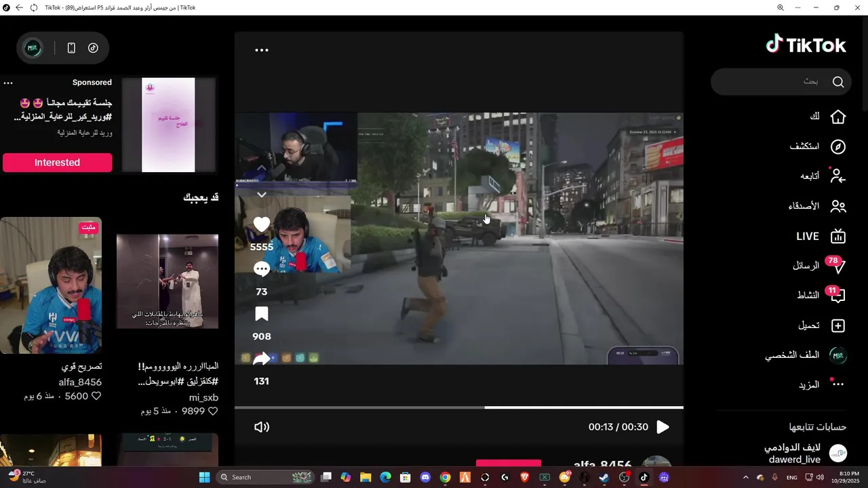Open Discord from taskbar
Viewport: 868px width, 488px height.
pos(425,477)
